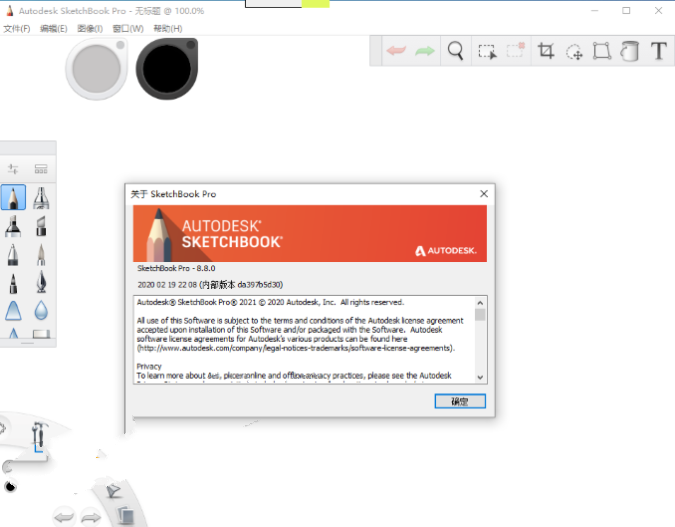Click the greyed-out Deselect tool icon
The height and width of the screenshot is (527, 675).
(516, 50)
